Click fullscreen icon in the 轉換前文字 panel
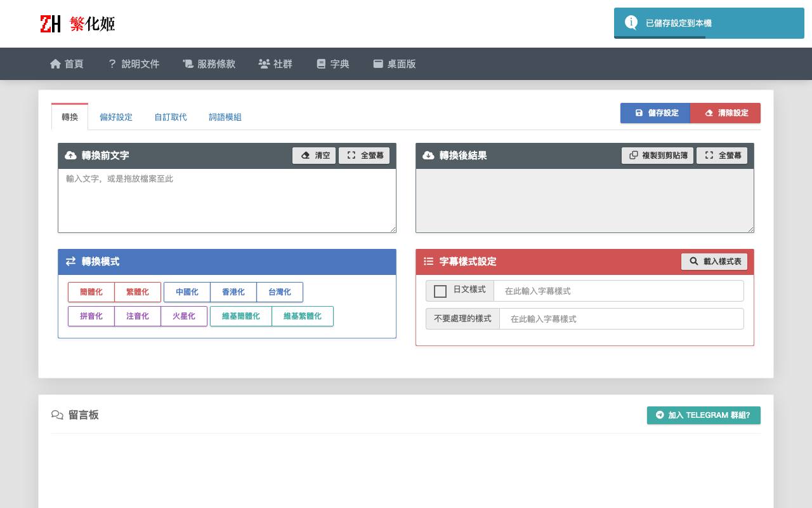The height and width of the screenshot is (508, 812). coord(351,156)
